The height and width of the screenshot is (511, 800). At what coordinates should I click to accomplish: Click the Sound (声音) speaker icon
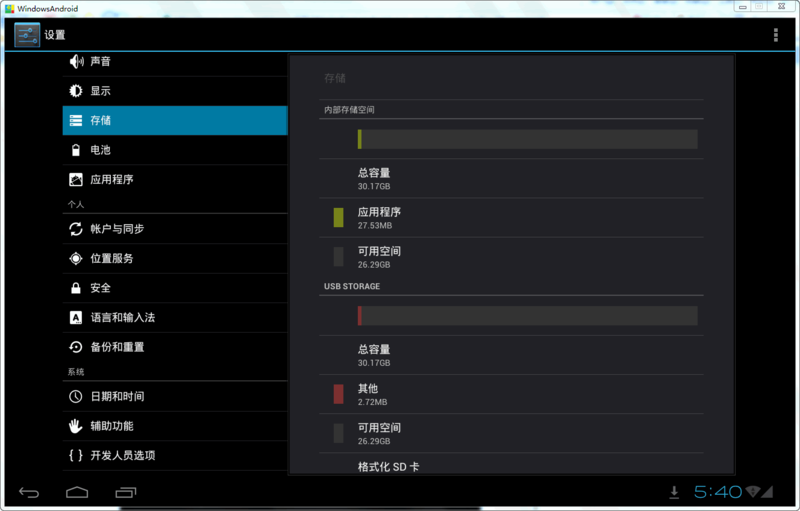(x=75, y=62)
